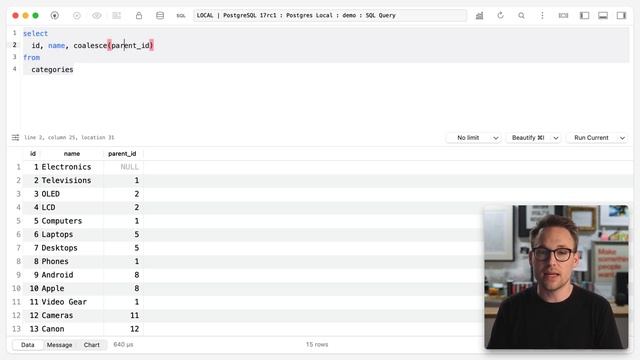
Task: Click the line, column, location status text
Action: 69,138
